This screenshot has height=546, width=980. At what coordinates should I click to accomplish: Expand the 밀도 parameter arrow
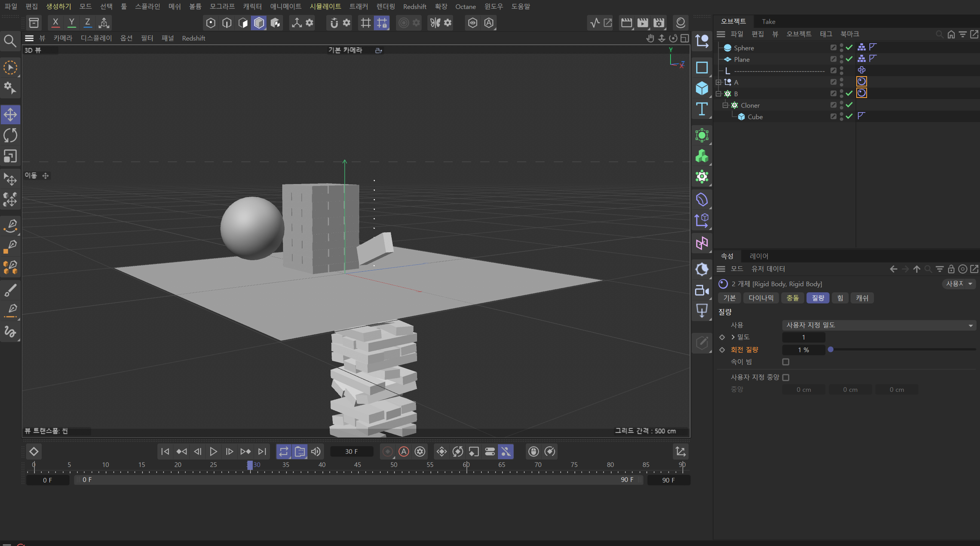[733, 337]
